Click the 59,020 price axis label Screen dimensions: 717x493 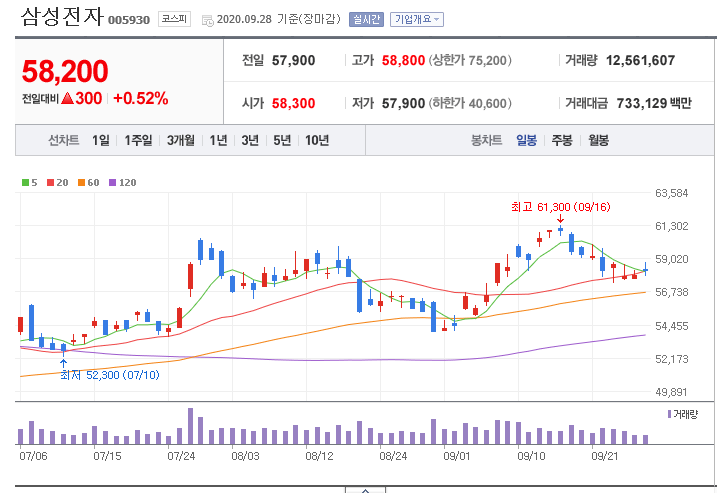tap(672, 259)
